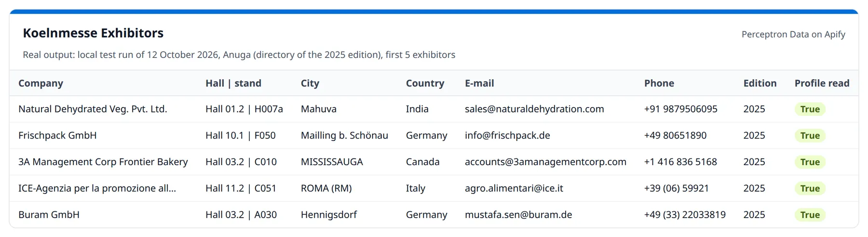Click Germany in the Frischpack GmbH row

pyautogui.click(x=427, y=136)
